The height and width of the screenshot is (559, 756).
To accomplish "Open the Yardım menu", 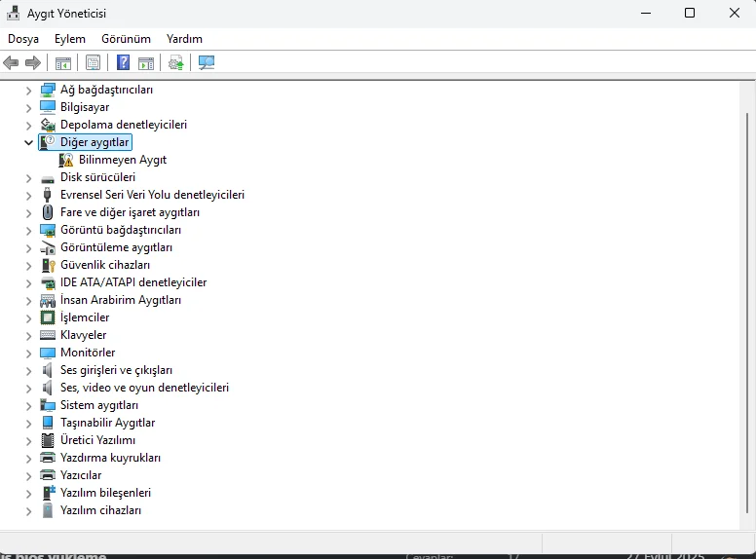I will coord(184,39).
